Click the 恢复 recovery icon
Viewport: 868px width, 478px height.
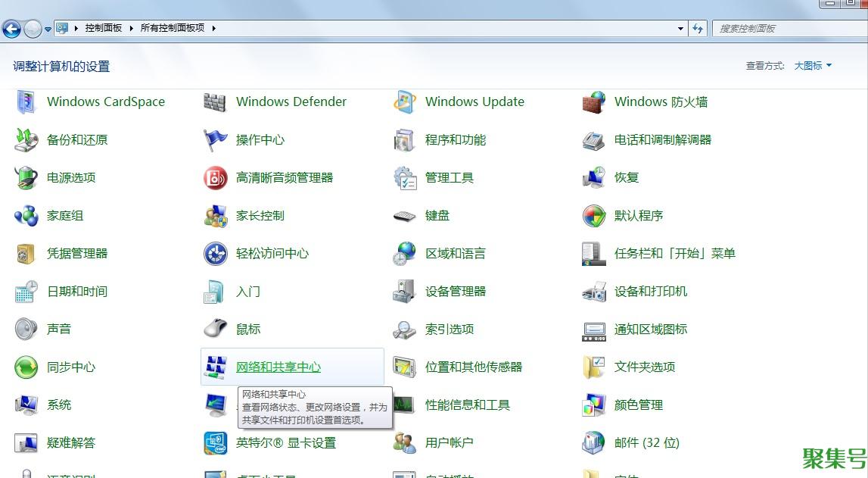point(593,178)
